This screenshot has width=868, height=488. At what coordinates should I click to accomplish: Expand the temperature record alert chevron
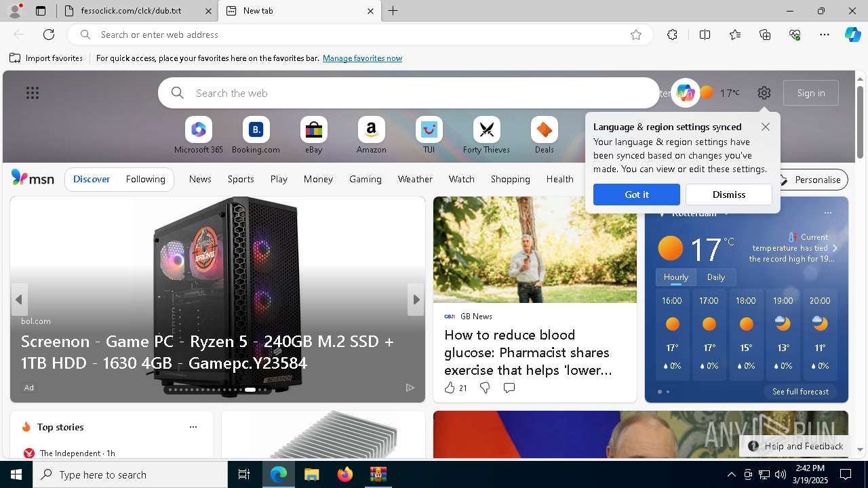[x=835, y=248]
